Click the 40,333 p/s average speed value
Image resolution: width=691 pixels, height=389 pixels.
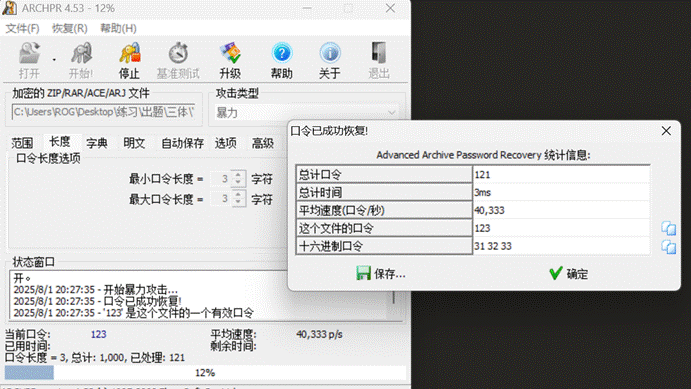pyautogui.click(x=319, y=334)
